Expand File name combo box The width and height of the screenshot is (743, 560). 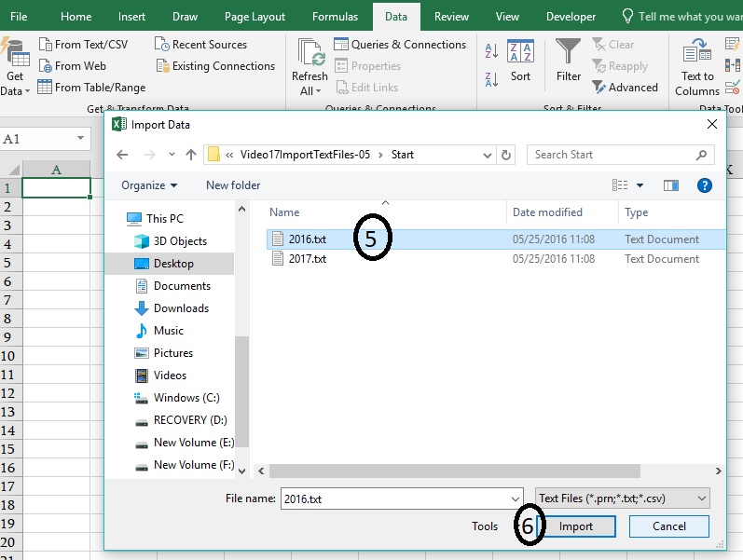516,499
